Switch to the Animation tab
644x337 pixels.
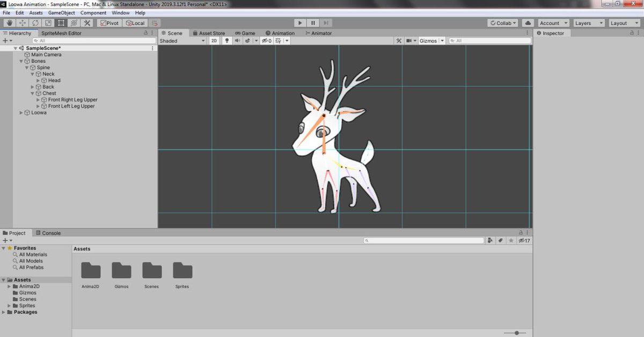[280, 33]
